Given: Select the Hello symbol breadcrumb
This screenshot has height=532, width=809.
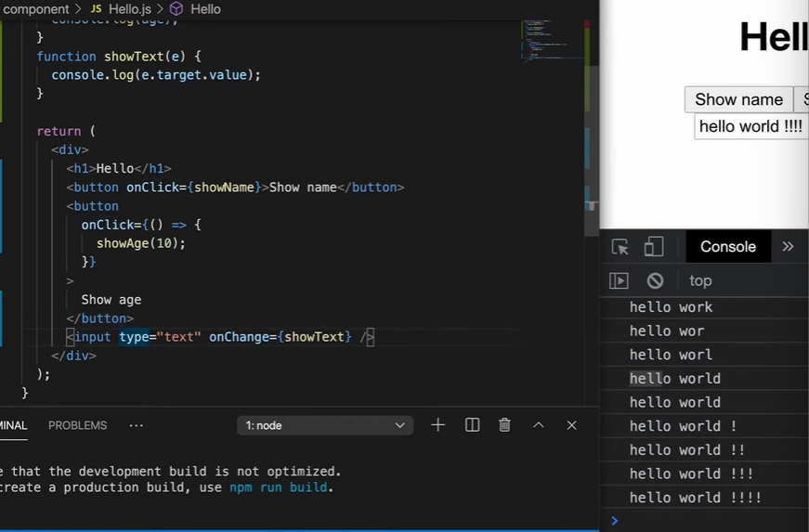Looking at the screenshot, I should tap(196, 9).
